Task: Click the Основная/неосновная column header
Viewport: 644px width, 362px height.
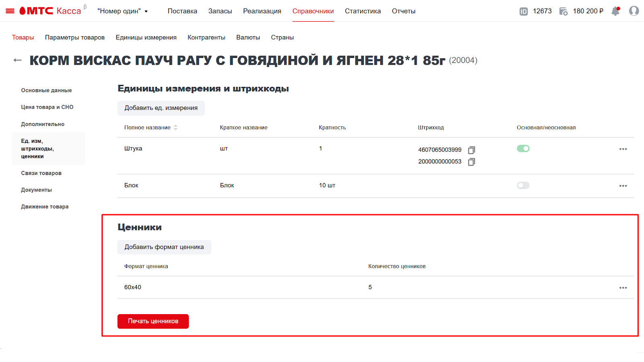Action: coord(546,128)
